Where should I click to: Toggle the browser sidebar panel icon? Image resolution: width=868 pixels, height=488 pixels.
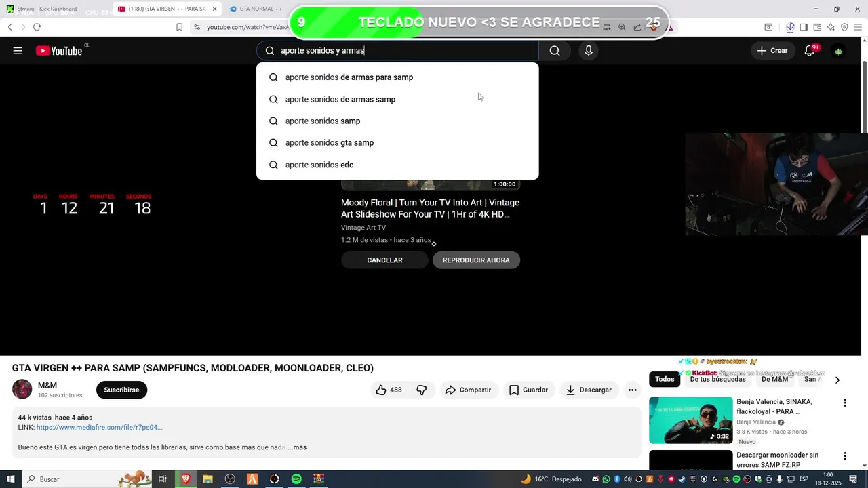click(x=804, y=27)
